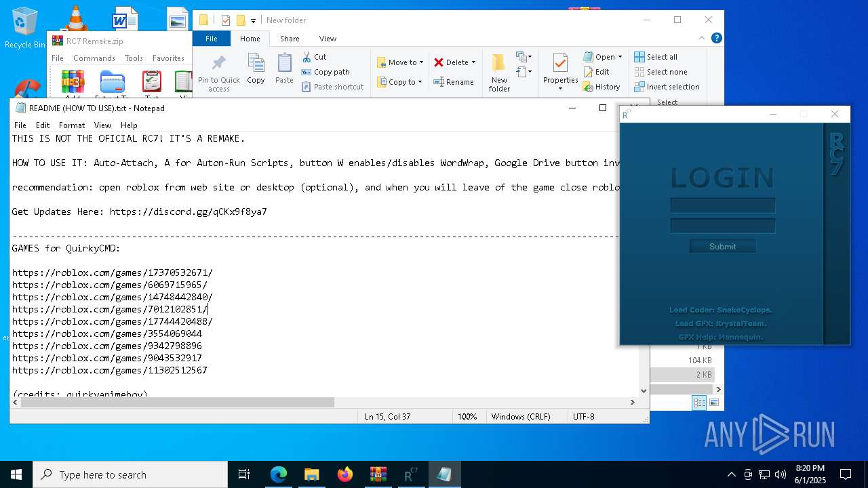Image resolution: width=868 pixels, height=488 pixels.
Task: Click Properties checkmark in Quick Access toolbar
Action: click(x=226, y=20)
